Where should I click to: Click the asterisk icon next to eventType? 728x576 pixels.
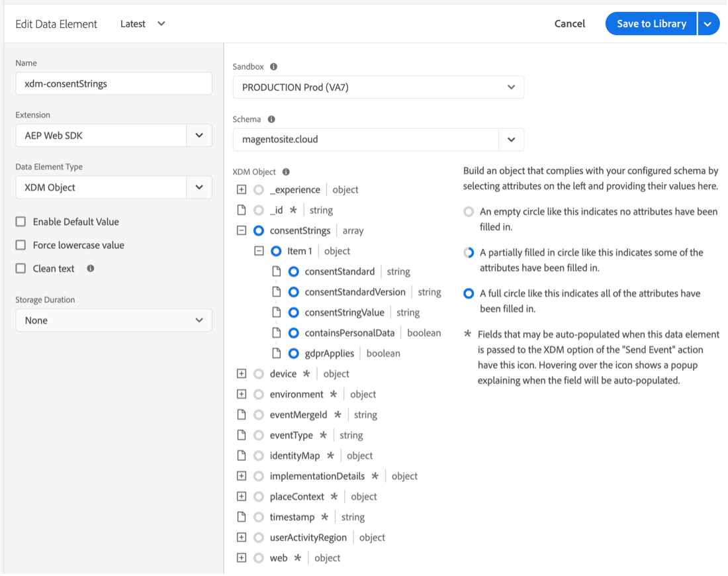tap(323, 436)
